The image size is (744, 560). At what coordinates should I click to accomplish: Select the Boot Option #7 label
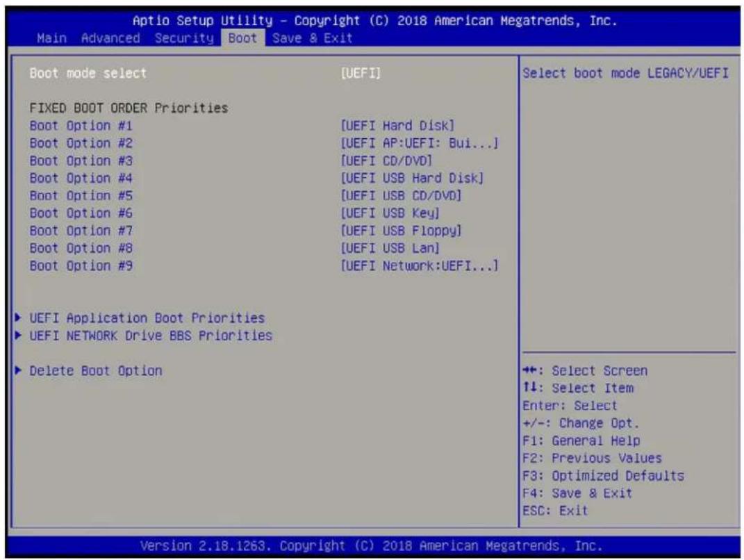[81, 231]
